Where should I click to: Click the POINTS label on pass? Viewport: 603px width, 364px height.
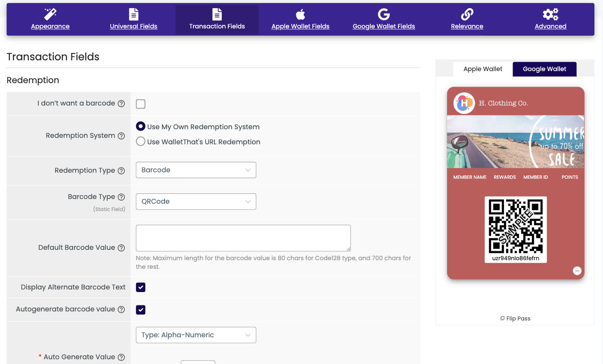570,177
